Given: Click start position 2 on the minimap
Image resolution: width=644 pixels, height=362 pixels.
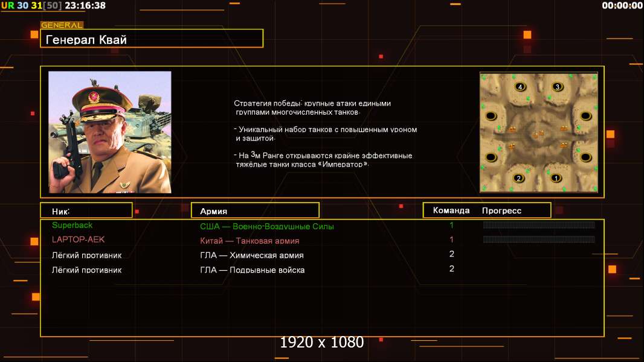Looking at the screenshot, I should (519, 178).
